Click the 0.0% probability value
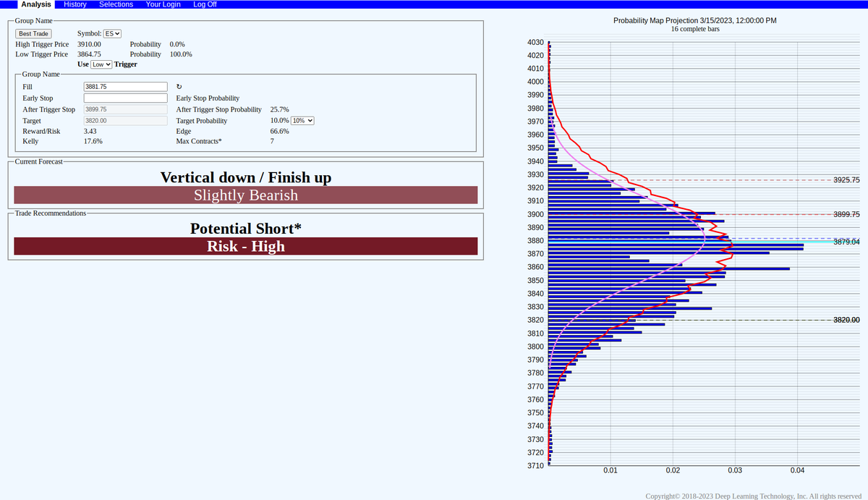Screen dimensions: 868x500 pos(177,44)
